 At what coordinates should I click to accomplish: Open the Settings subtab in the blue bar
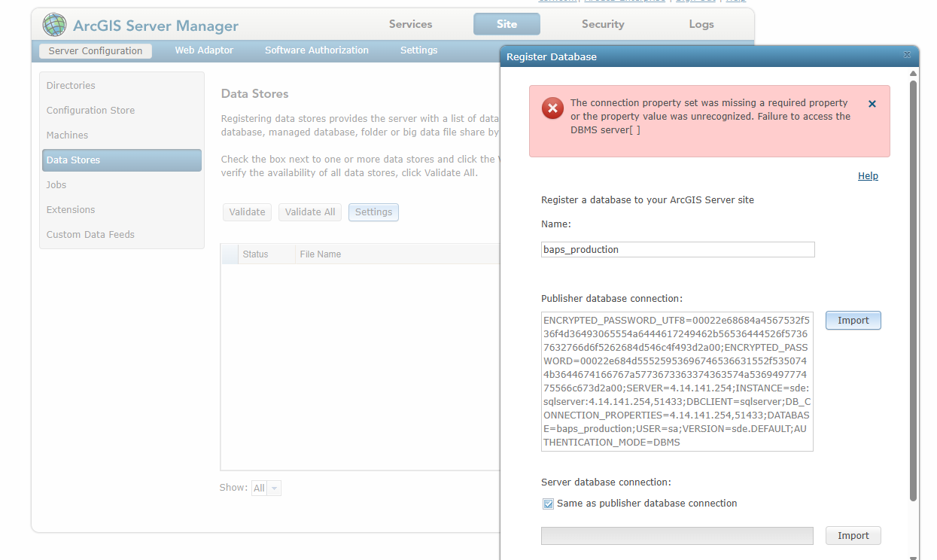coord(419,50)
